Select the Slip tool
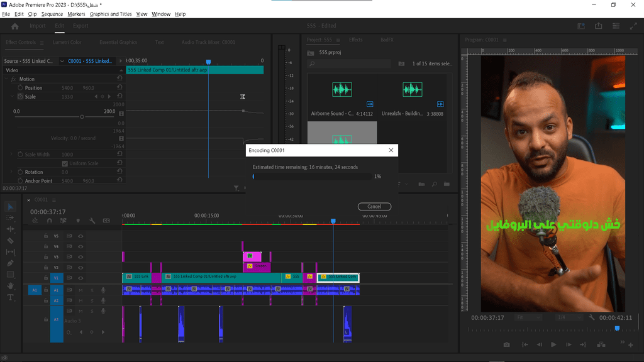This screenshot has height=362, width=644. click(x=11, y=252)
